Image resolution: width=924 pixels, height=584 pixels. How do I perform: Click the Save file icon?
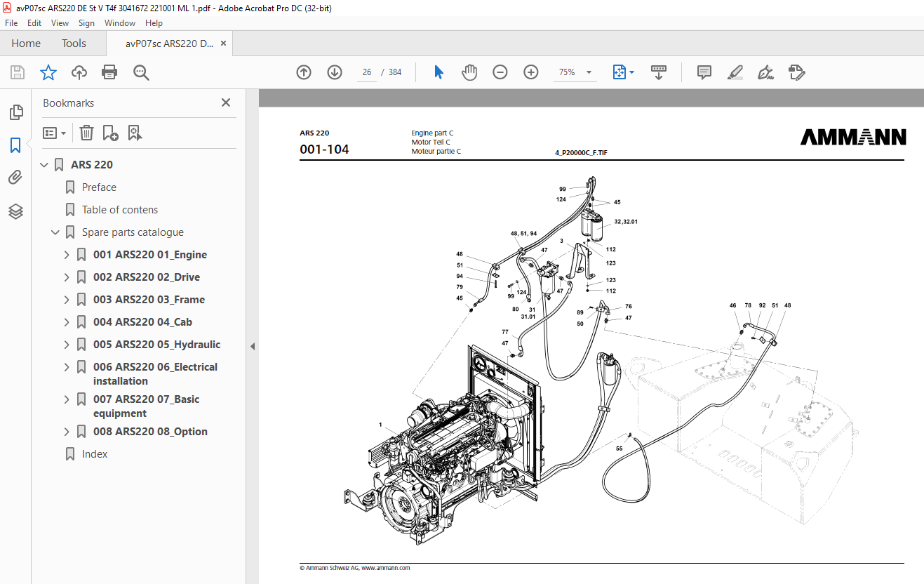(x=18, y=72)
